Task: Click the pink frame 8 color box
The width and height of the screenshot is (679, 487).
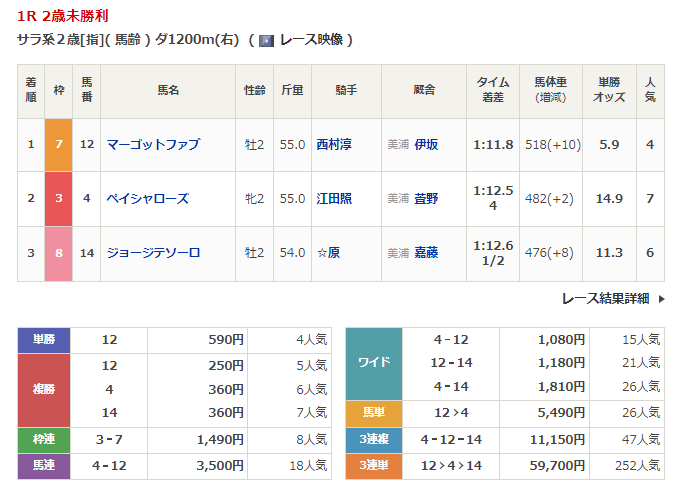Action: click(x=58, y=253)
